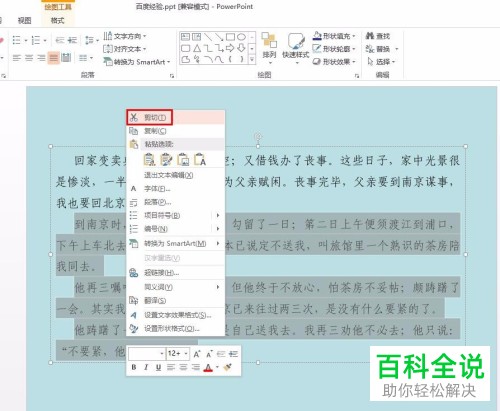Click Format Painter brush in the mini toolbar
Viewport: 500px width, 411px height.
(228, 367)
